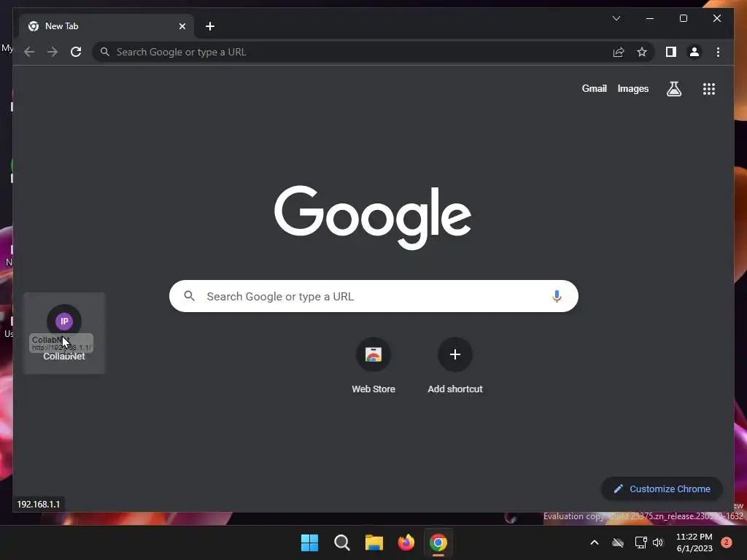This screenshot has height=560, width=747.
Task: Open the Chrome three-dot menu
Action: tap(718, 52)
